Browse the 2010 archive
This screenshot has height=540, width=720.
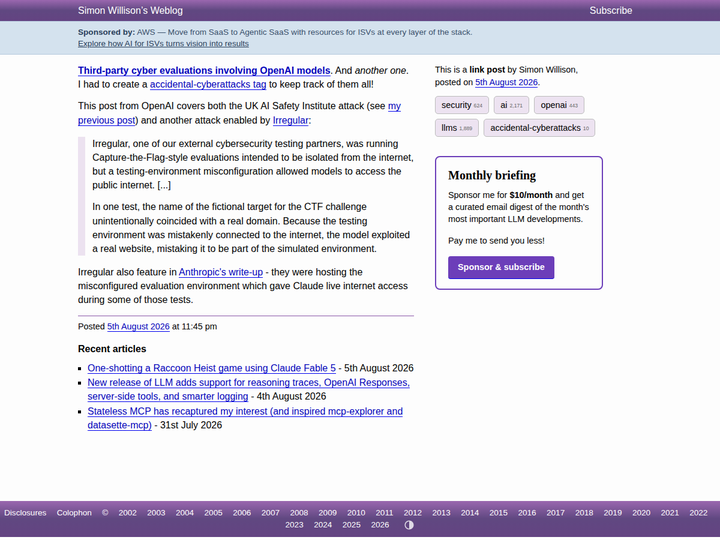tap(356, 513)
